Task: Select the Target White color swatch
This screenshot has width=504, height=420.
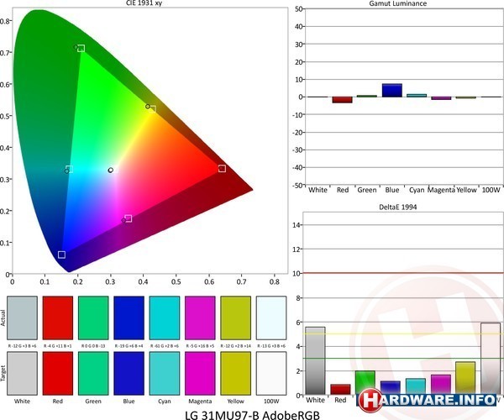Action: point(22,374)
